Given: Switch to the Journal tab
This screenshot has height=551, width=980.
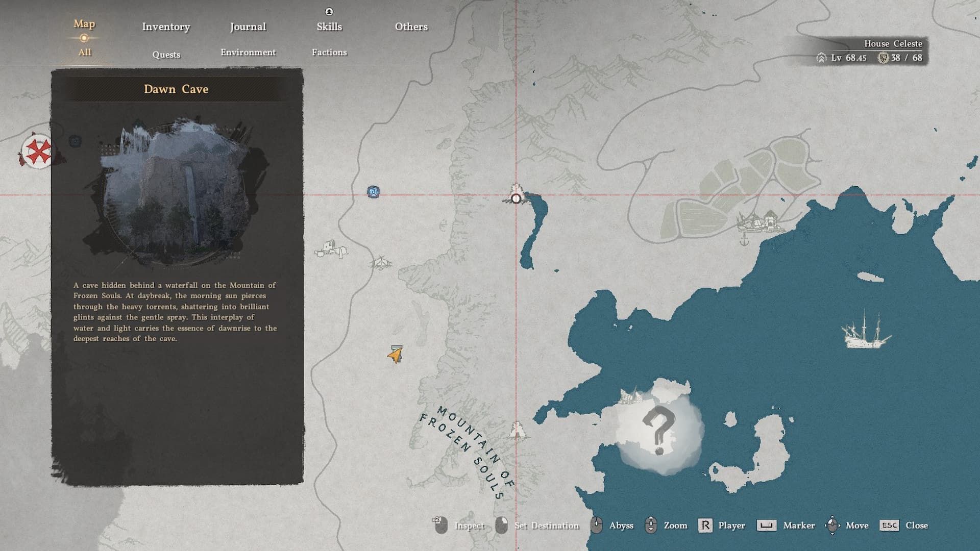Looking at the screenshot, I should [x=248, y=27].
